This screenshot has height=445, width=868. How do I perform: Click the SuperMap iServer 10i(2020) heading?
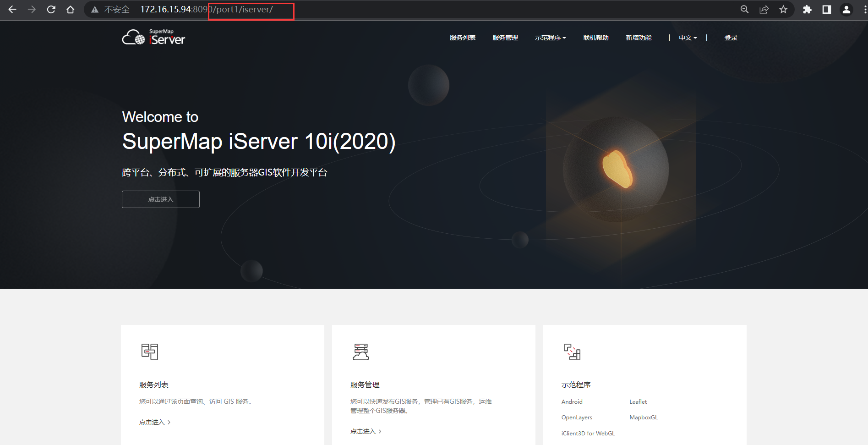click(259, 141)
